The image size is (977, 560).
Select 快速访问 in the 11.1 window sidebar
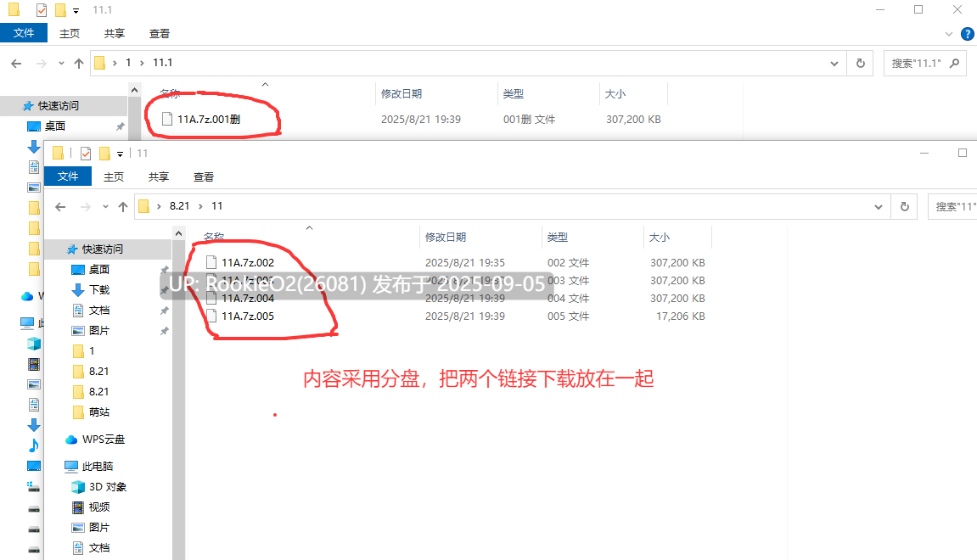click(59, 106)
